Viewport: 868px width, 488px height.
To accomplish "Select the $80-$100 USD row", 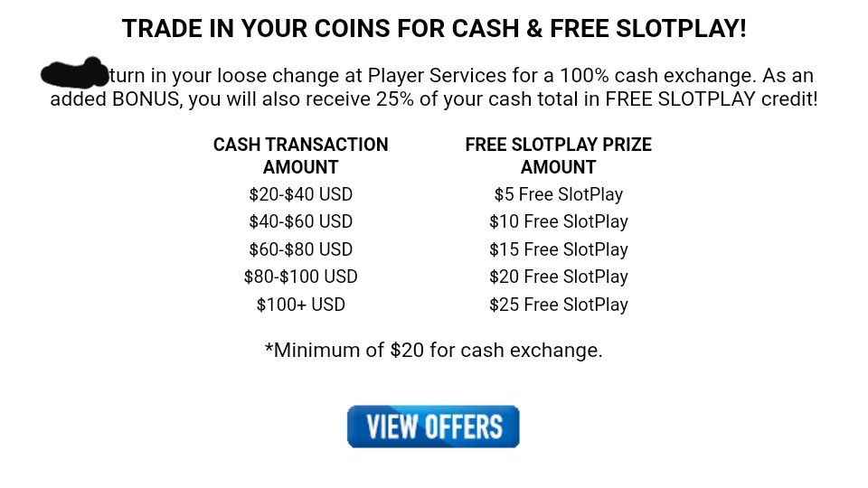I will (x=300, y=277).
